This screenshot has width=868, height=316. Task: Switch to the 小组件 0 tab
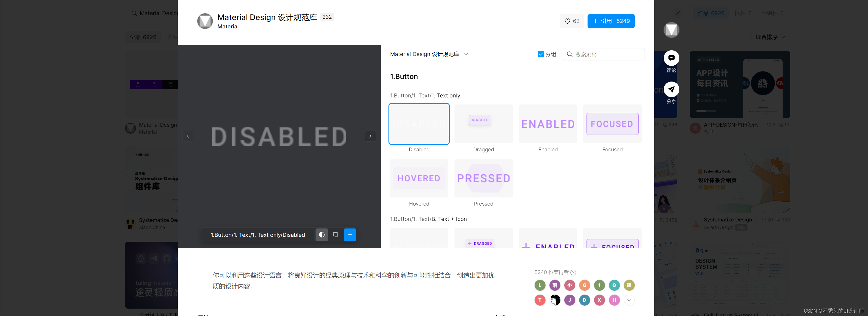(x=772, y=13)
